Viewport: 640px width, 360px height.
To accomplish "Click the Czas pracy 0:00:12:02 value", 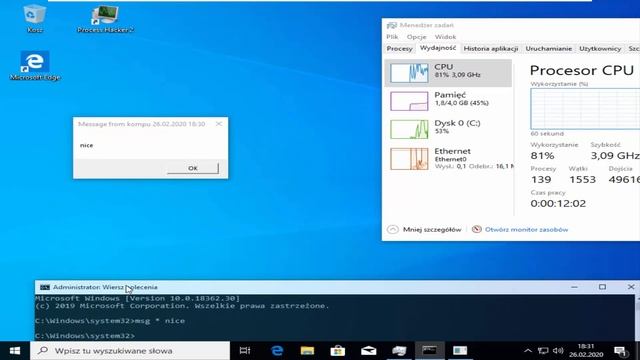I will click(x=558, y=203).
